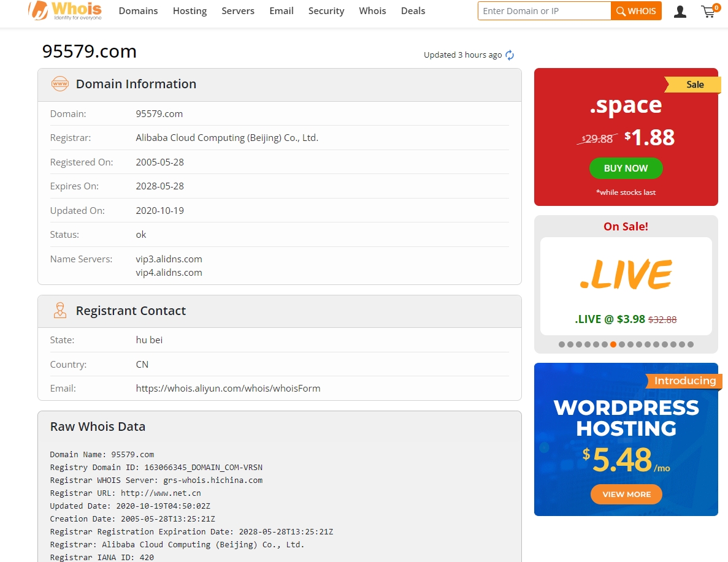Viewport: 728px width, 562px height.
Task: Click the Deals menu item
Action: click(x=413, y=11)
